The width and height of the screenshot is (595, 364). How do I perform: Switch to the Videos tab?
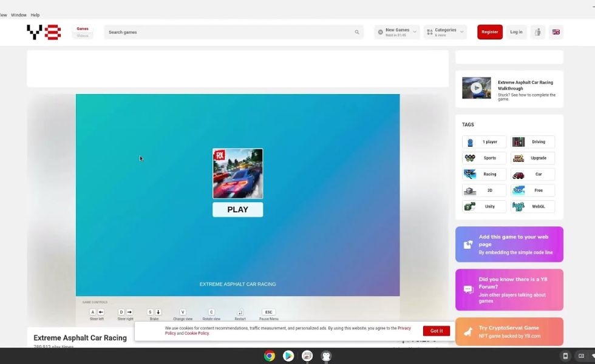(x=83, y=36)
